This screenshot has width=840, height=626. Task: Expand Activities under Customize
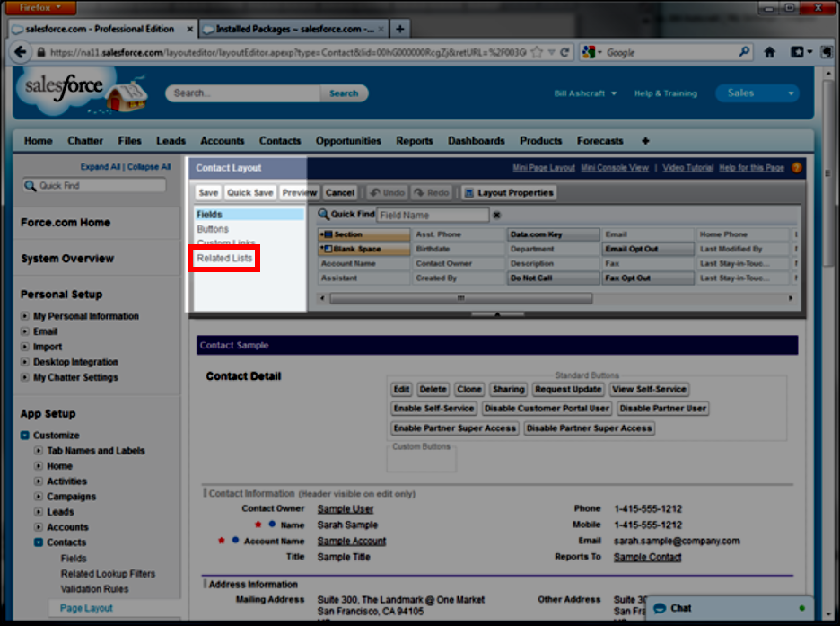(x=38, y=481)
